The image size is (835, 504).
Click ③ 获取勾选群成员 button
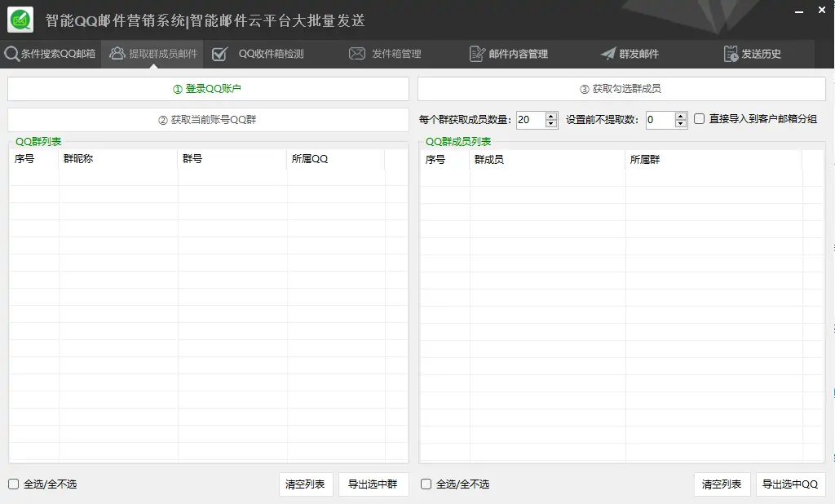click(621, 89)
